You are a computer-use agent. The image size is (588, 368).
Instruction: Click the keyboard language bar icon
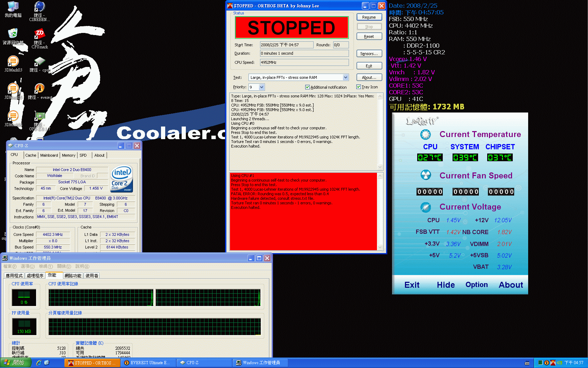click(x=527, y=363)
